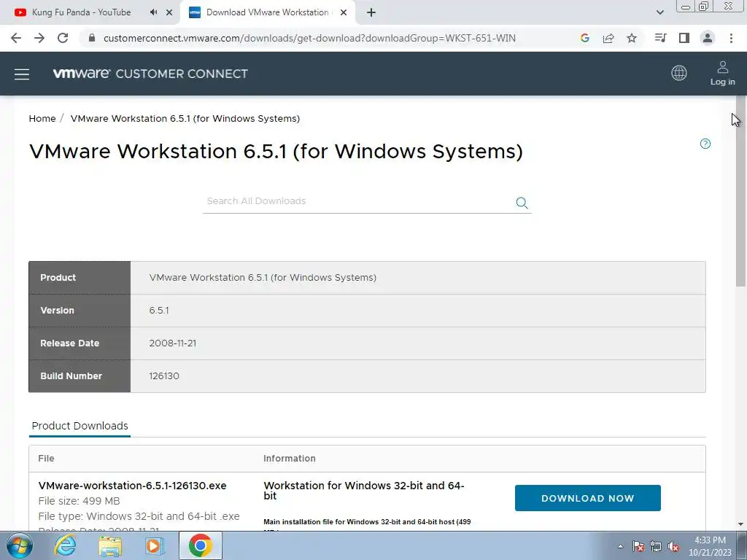
Task: Click the browser address bar URL
Action: click(309, 38)
